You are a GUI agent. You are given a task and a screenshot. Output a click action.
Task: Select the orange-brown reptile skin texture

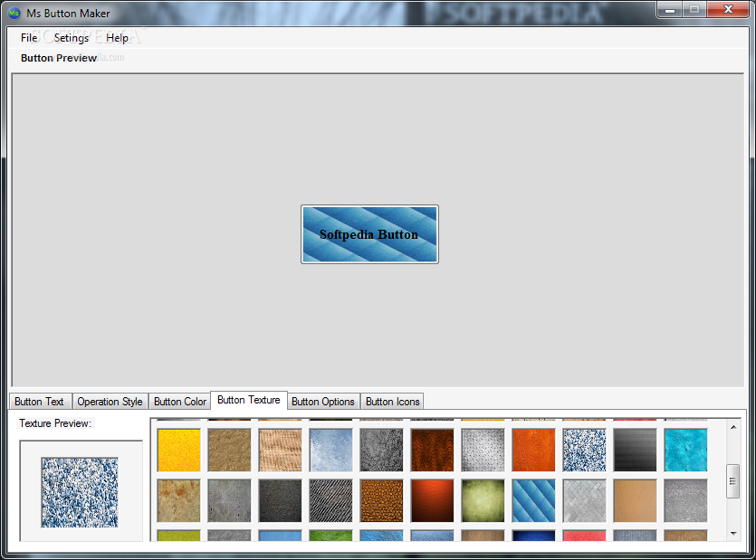tap(381, 500)
